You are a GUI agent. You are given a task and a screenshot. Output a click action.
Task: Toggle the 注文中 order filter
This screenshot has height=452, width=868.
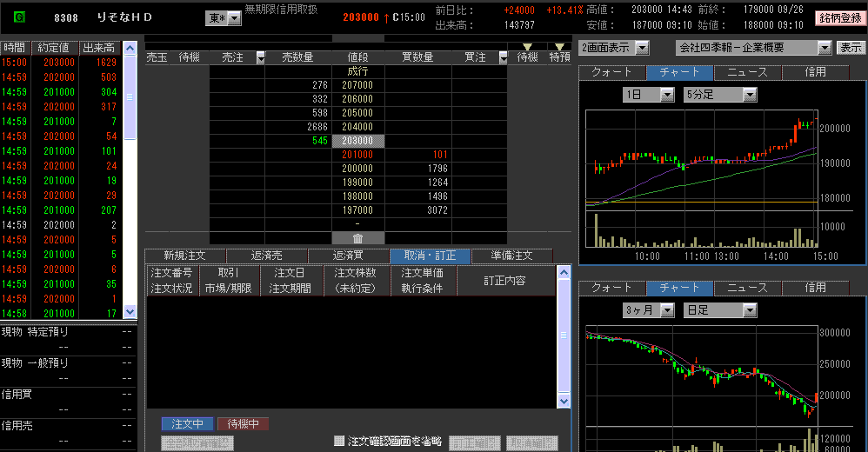(x=187, y=424)
